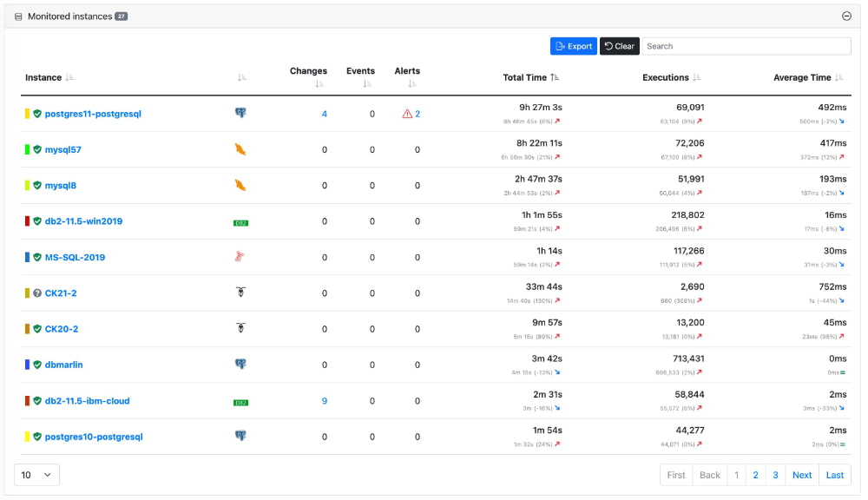Sort table by Total Time
The image size is (868, 500).
point(555,77)
